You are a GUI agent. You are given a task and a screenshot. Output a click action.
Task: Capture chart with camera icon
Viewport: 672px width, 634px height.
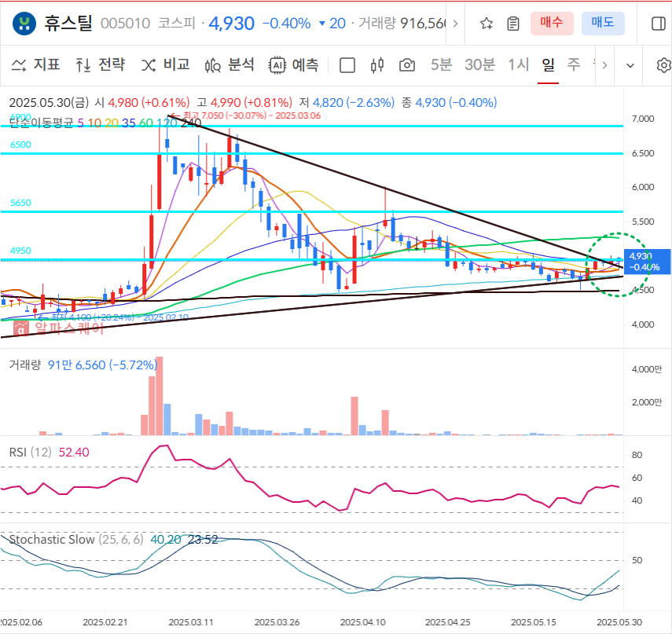click(406, 65)
